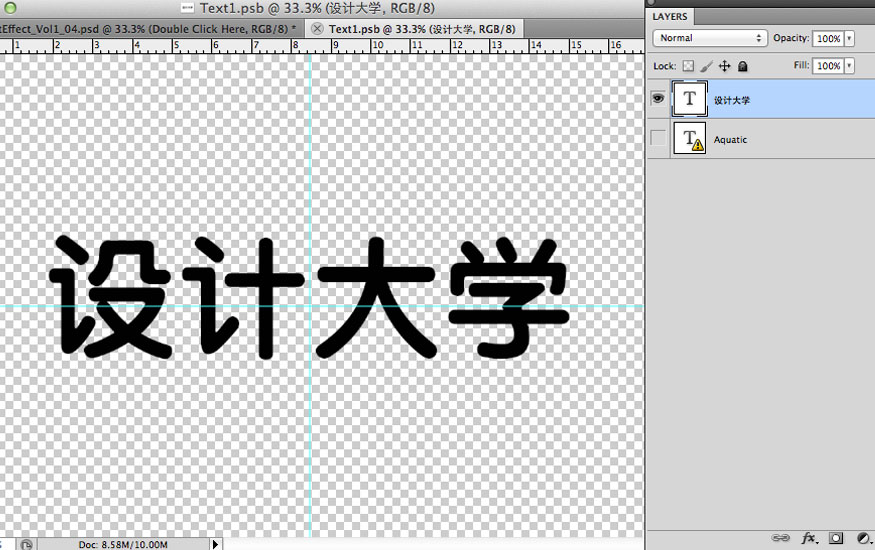
Task: Select the LAYERS panel tab
Action: (x=670, y=17)
